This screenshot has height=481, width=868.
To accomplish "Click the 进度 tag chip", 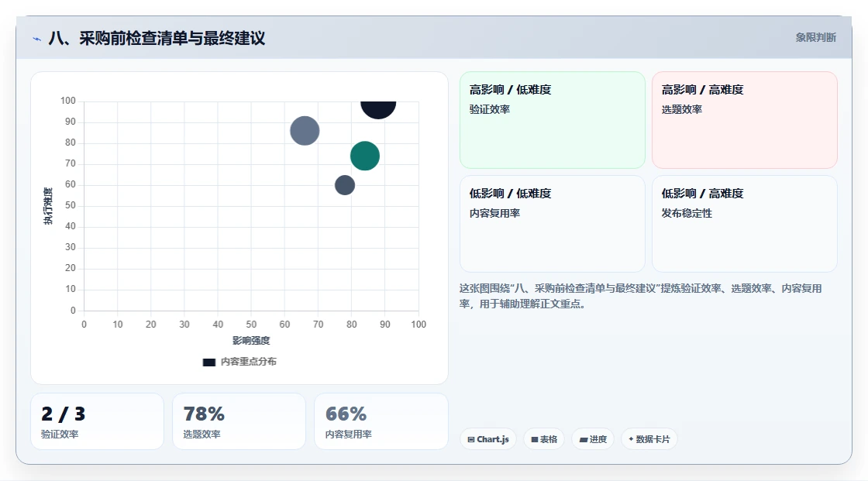I will point(593,439).
